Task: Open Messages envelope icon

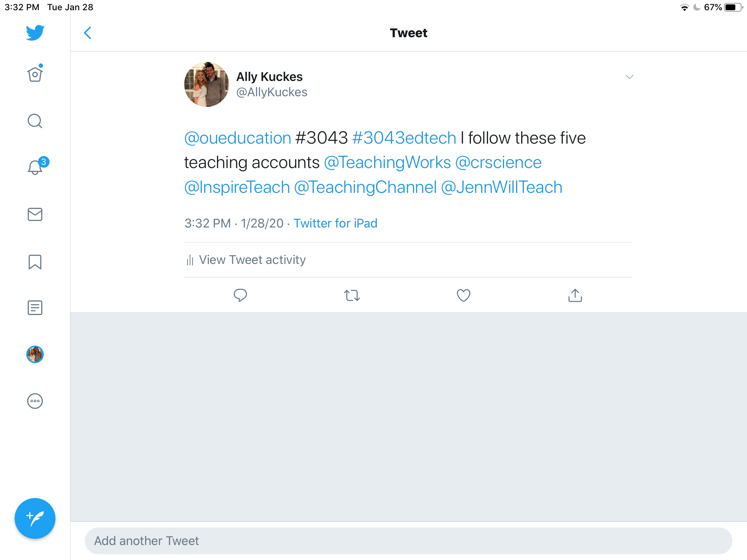Action: [35, 214]
